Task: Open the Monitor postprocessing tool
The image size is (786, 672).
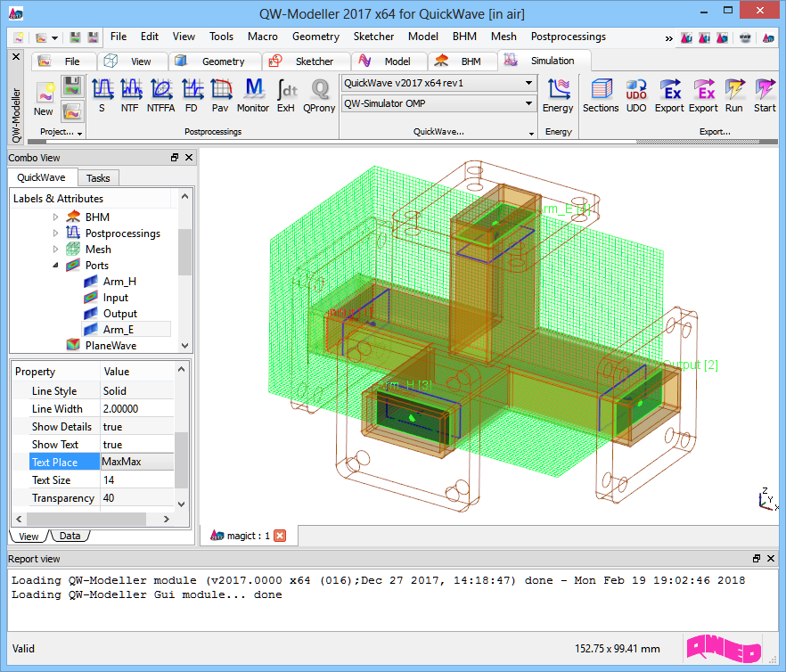Action: click(253, 94)
